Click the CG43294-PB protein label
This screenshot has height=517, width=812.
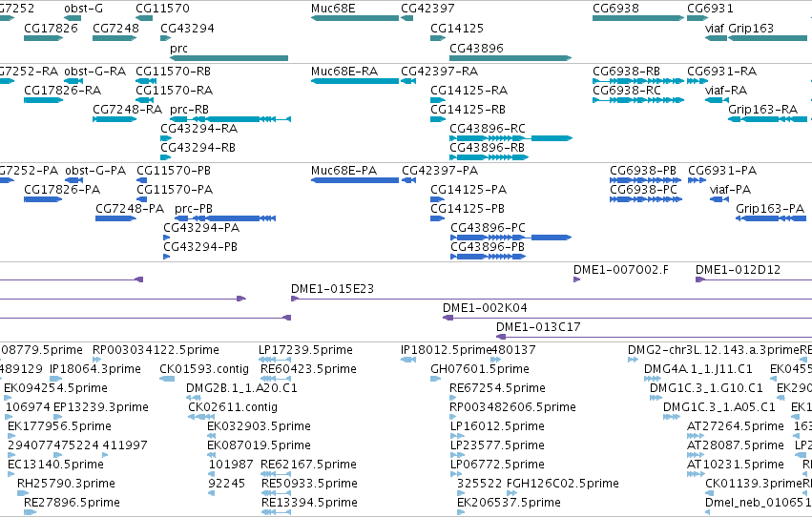click(x=200, y=247)
